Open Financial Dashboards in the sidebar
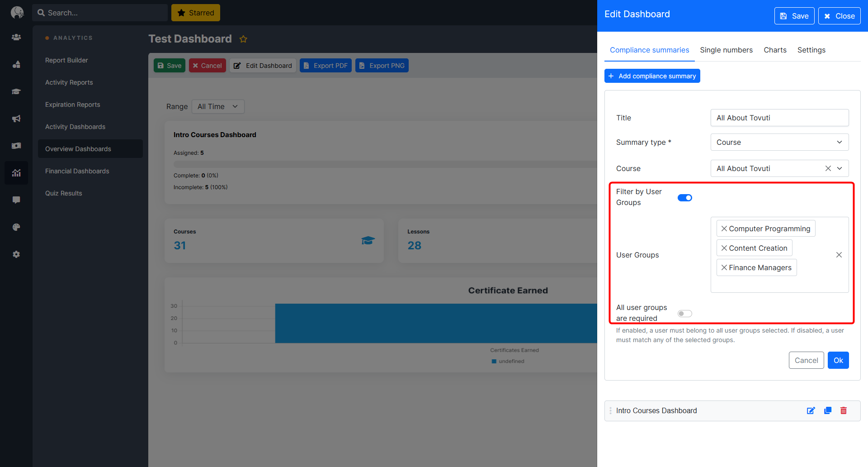868x467 pixels. pos(77,171)
